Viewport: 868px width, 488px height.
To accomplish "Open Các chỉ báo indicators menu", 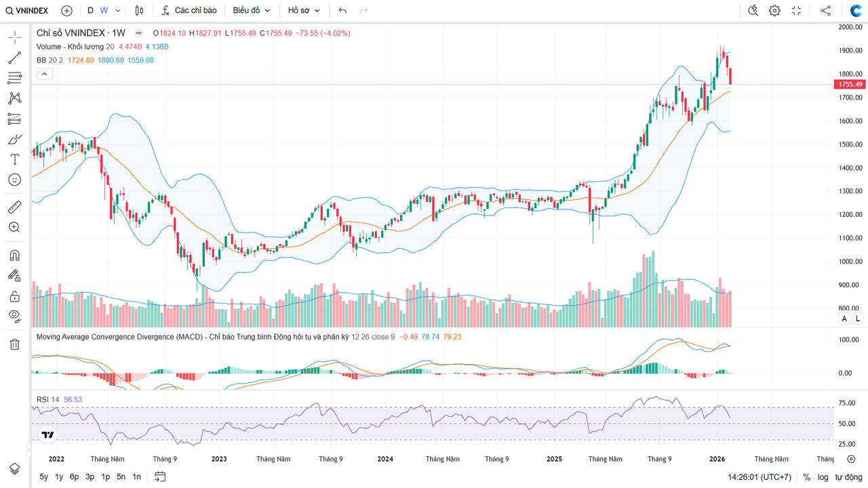I will [189, 10].
